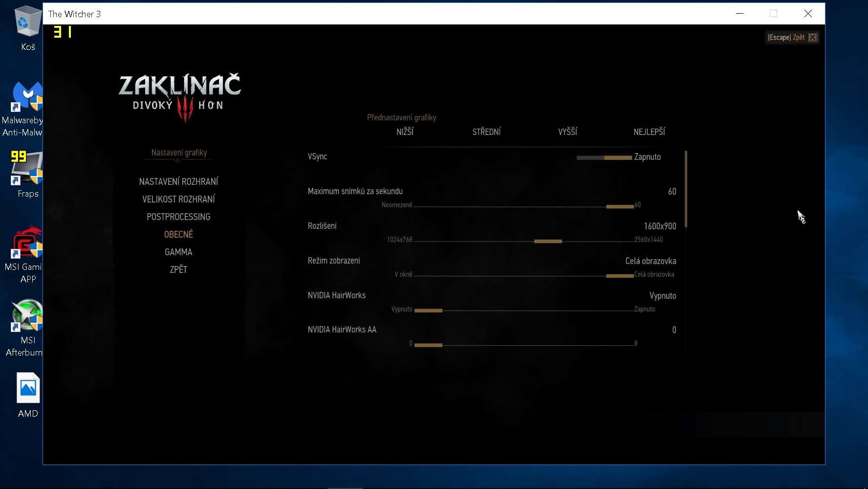Open the GAMMA menu item
This screenshot has height=489, width=868.
pyautogui.click(x=178, y=252)
